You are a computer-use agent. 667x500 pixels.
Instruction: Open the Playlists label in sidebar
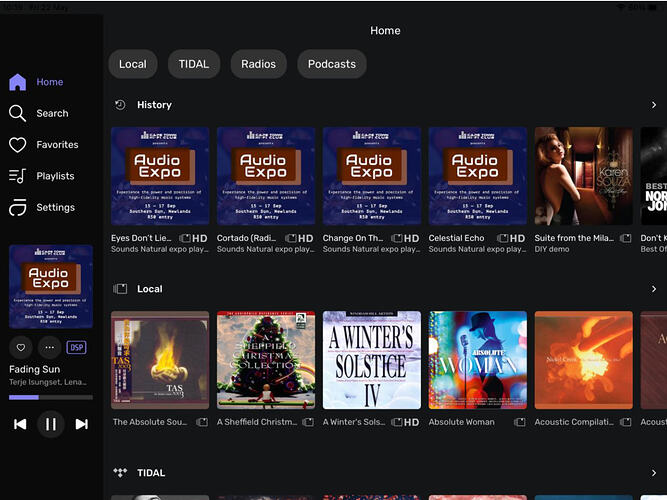click(x=55, y=176)
